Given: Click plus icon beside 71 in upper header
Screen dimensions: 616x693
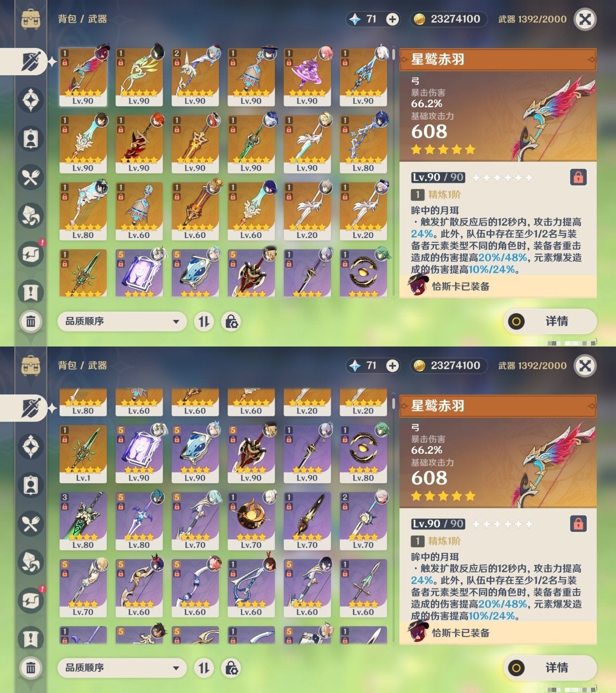Looking at the screenshot, I should click(393, 19).
